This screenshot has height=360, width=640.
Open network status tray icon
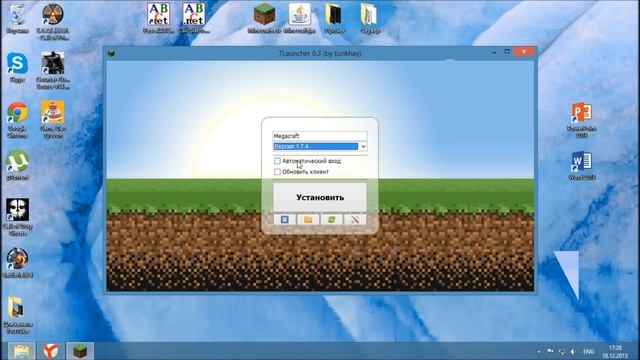tap(562, 351)
